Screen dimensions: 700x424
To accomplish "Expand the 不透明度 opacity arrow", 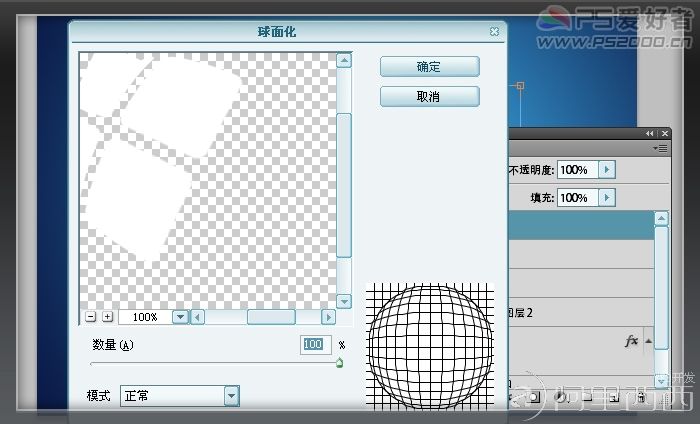I will click(x=607, y=170).
